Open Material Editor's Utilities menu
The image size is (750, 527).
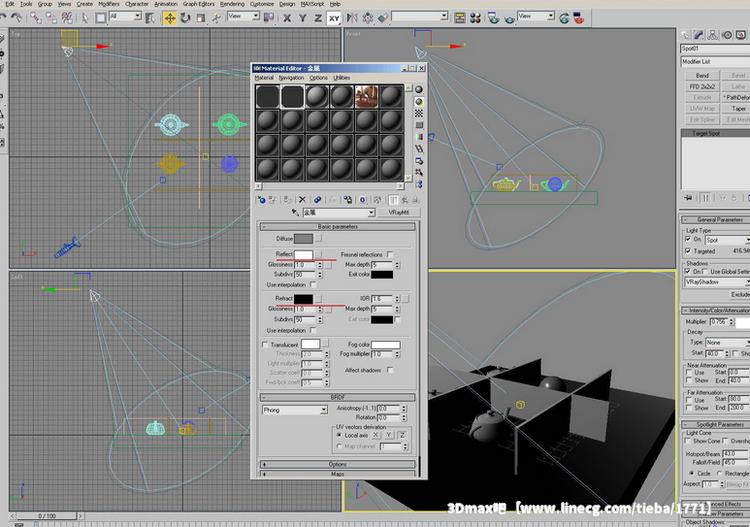click(342, 77)
